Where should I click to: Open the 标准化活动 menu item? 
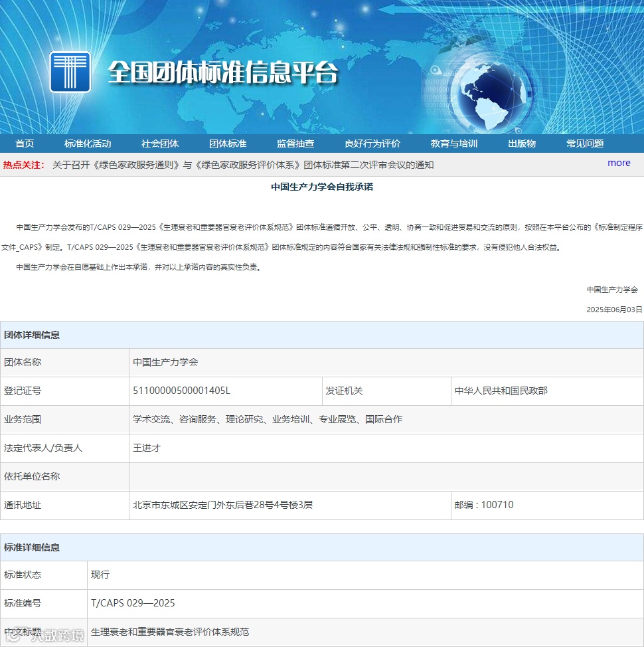(88, 143)
